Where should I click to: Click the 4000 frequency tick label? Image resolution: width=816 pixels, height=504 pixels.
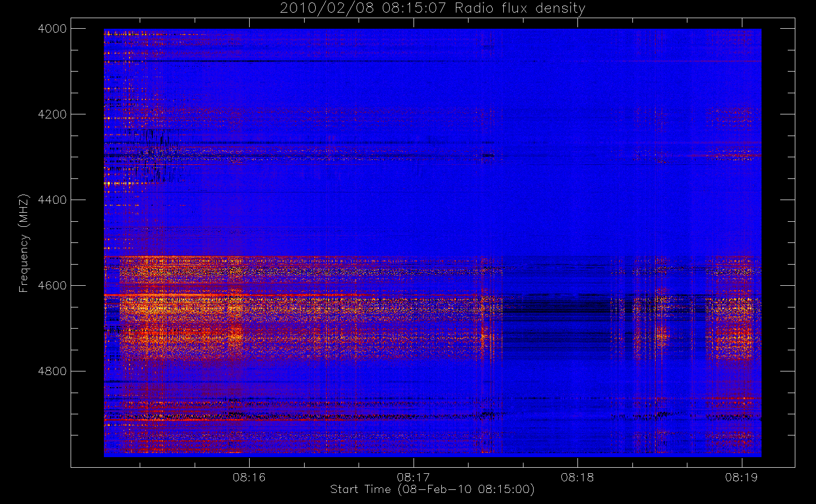click(52, 29)
